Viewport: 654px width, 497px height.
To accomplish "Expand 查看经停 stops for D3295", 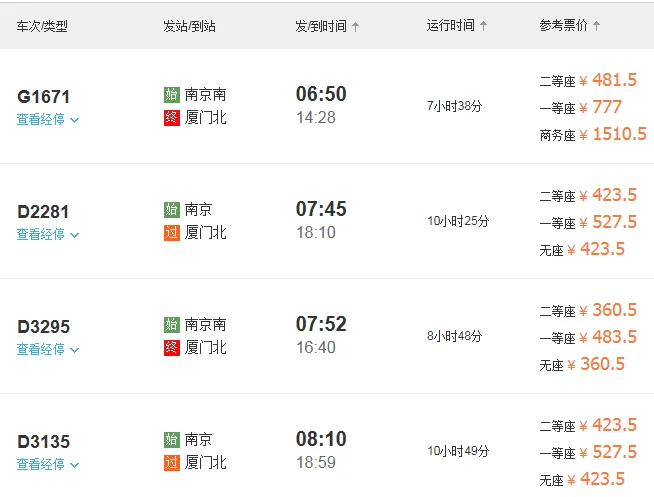I will pos(47,350).
